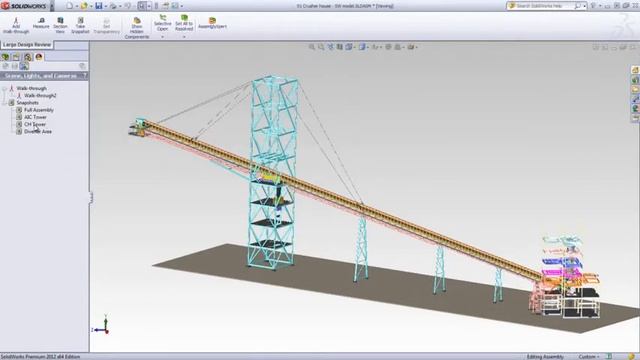Select Walk-through2 in the tree
This screenshot has width=640, height=360.
pyautogui.click(x=40, y=96)
